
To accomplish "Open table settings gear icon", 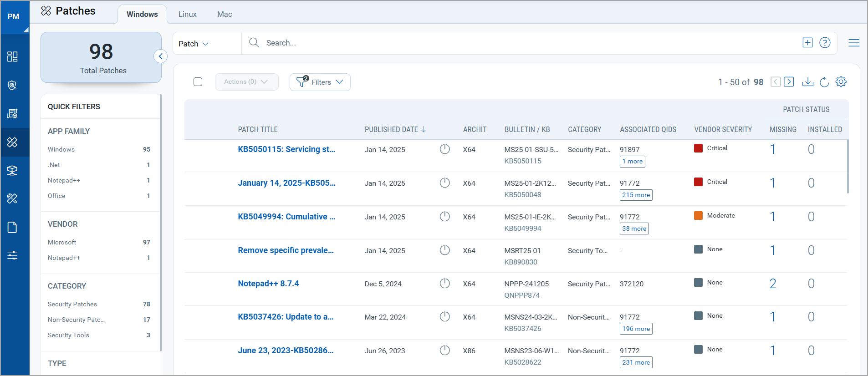I will (x=841, y=82).
